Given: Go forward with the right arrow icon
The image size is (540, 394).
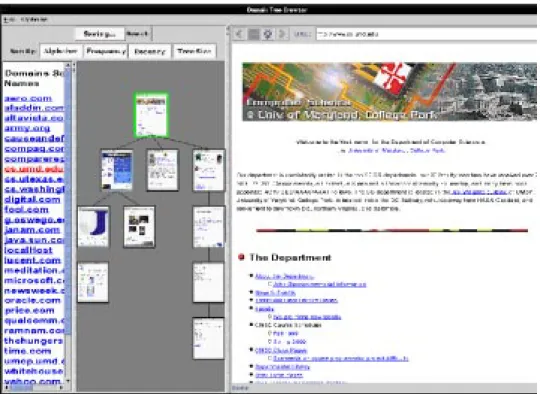Looking at the screenshot, I should pyautogui.click(x=282, y=34).
